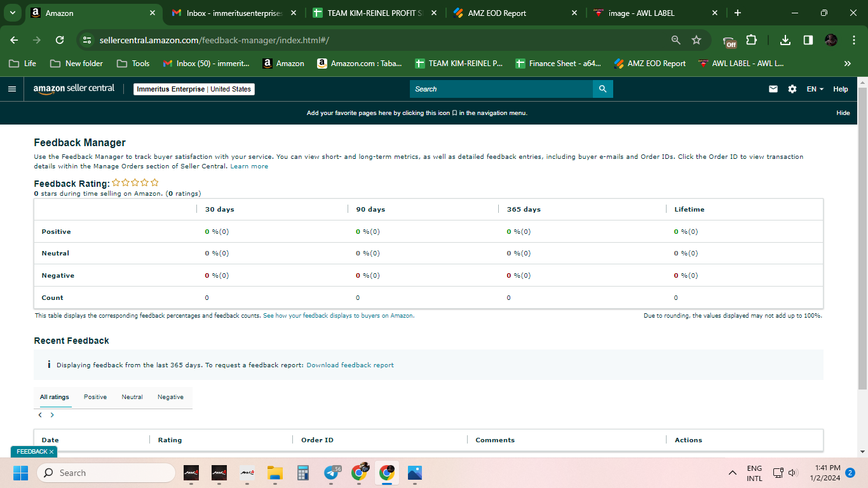
Task: Open the AMZ EOD Report bookmark
Action: [x=650, y=64]
